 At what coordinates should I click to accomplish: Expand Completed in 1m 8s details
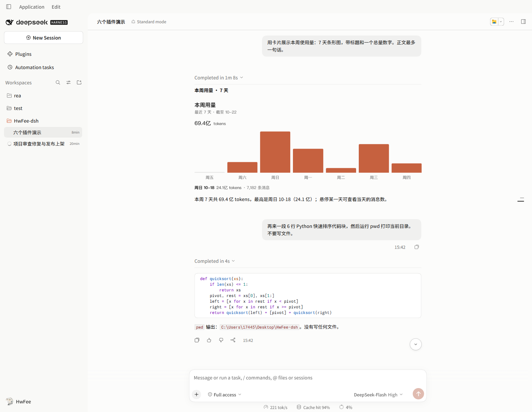[219, 77]
